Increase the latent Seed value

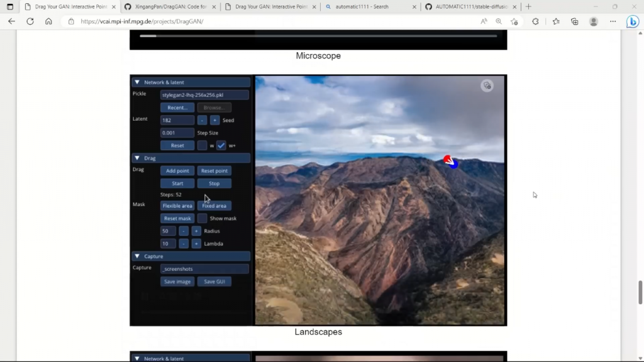click(214, 120)
